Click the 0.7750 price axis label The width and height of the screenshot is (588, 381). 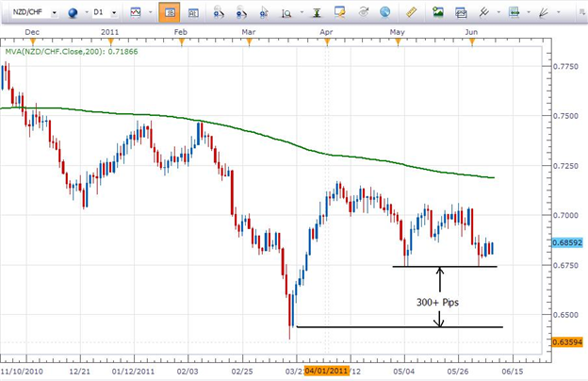click(565, 66)
